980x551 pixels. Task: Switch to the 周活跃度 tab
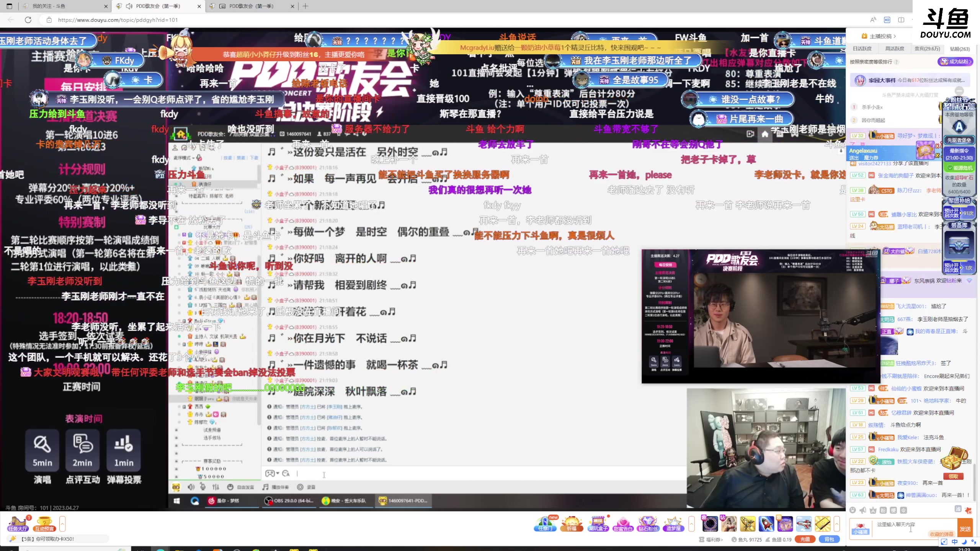coord(895,49)
